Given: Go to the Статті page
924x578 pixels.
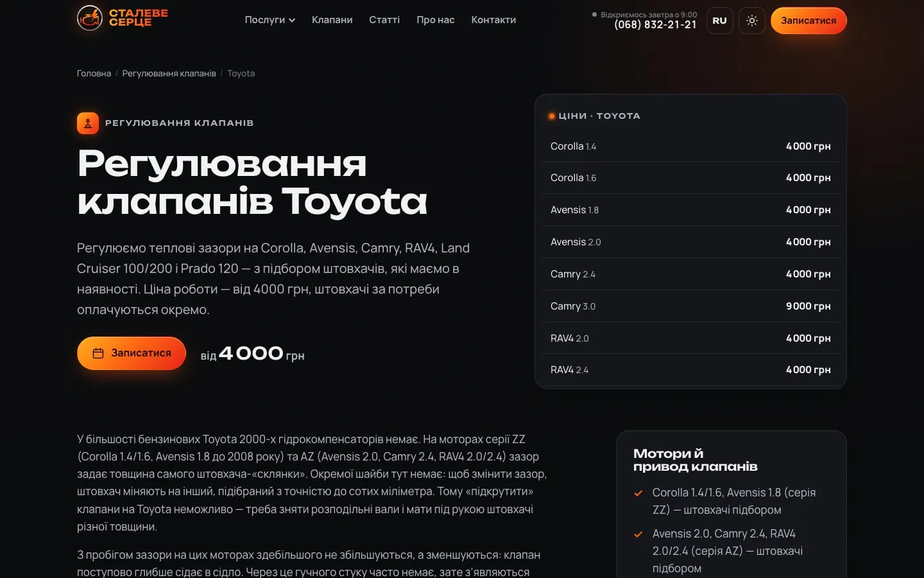Looking at the screenshot, I should 384,20.
